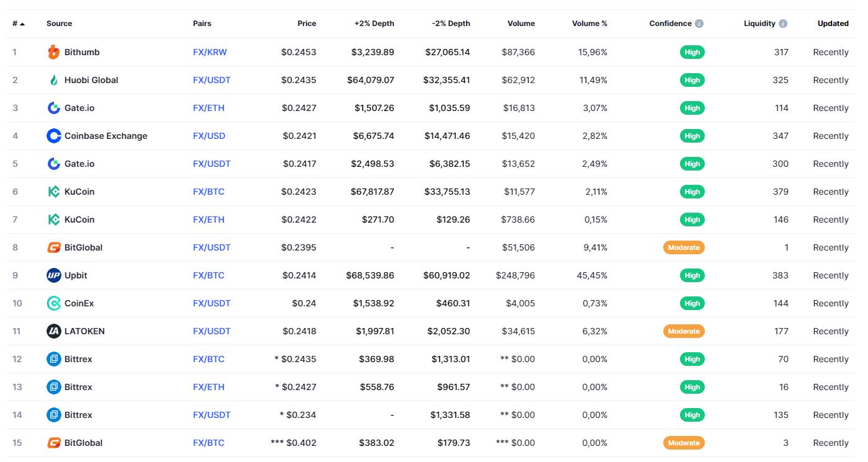The height and width of the screenshot is (462, 868).
Task: Click the CoinEx logo
Action: (54, 303)
